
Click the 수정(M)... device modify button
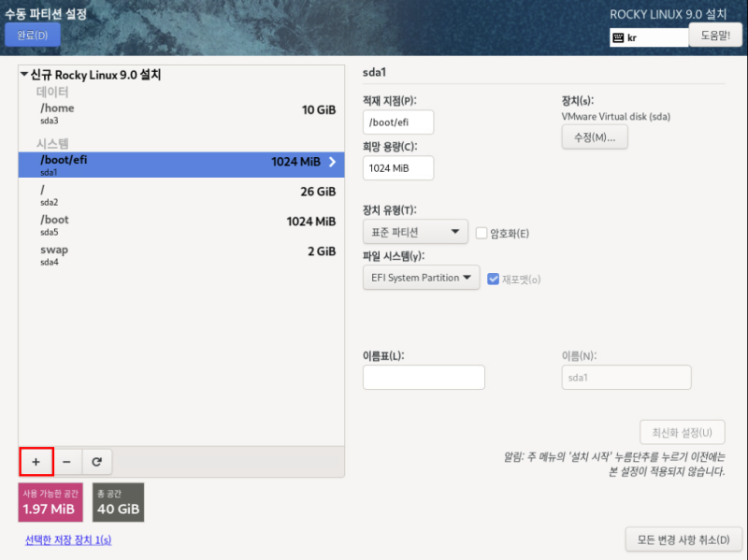pyautogui.click(x=595, y=137)
